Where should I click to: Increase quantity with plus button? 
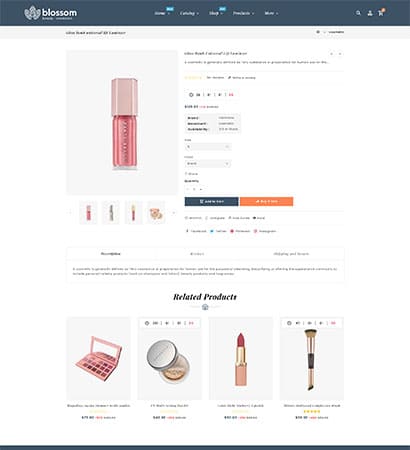tap(201, 189)
